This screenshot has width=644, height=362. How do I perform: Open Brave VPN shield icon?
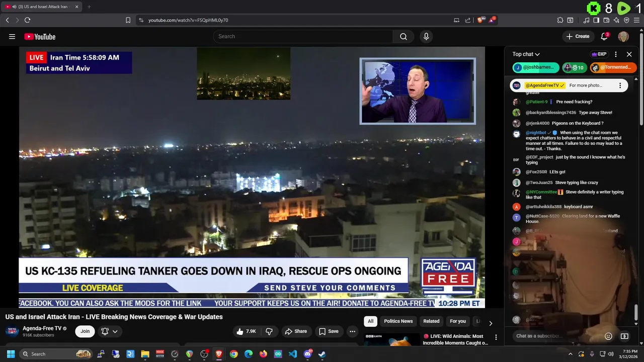click(626, 20)
